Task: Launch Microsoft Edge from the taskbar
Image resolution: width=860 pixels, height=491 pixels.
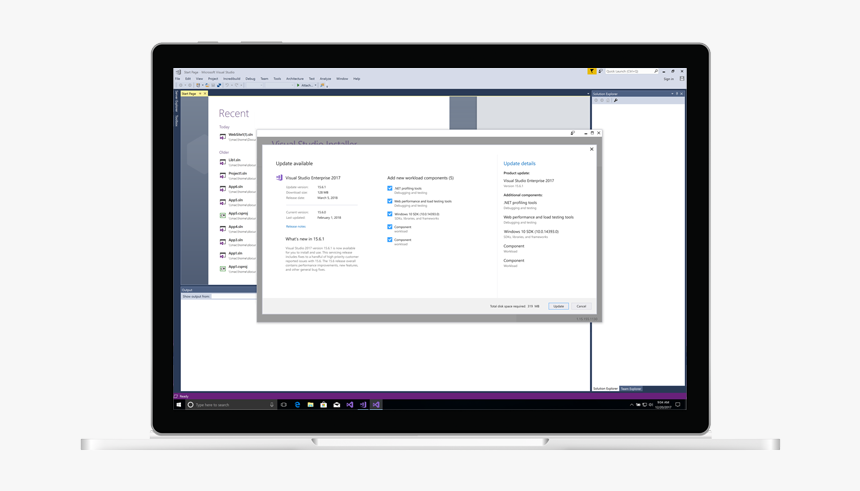Action: pyautogui.click(x=297, y=404)
